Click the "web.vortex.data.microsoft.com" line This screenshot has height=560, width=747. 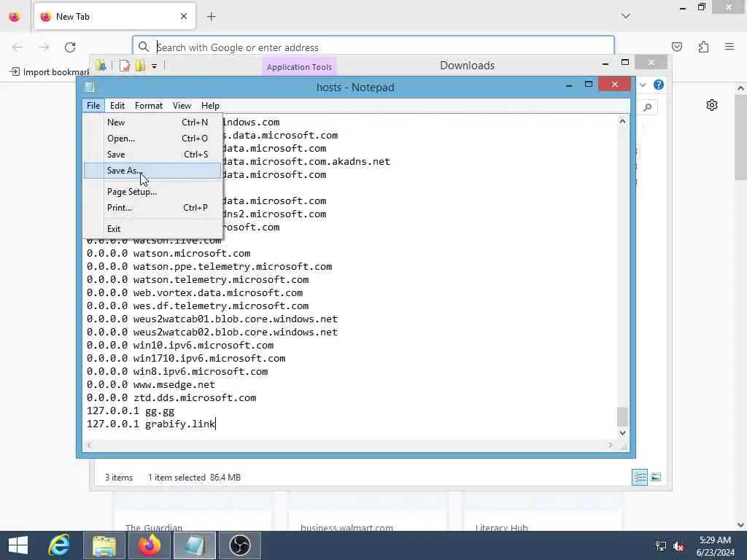point(195,293)
